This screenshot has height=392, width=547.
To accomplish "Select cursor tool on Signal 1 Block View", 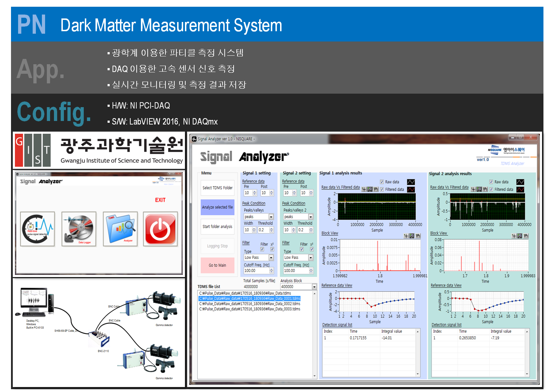I will click(406, 236).
